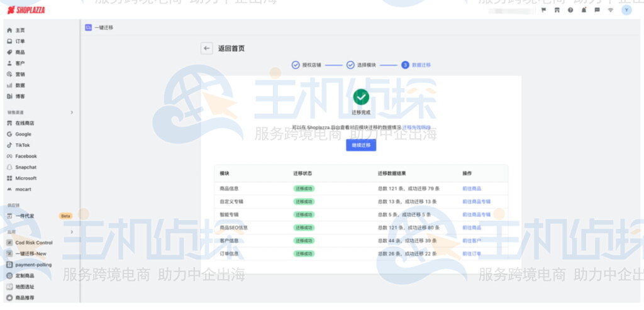Image resolution: width=644 pixels, height=310 pixels.
Task: Open the chat message icon
Action: [x=597, y=10]
